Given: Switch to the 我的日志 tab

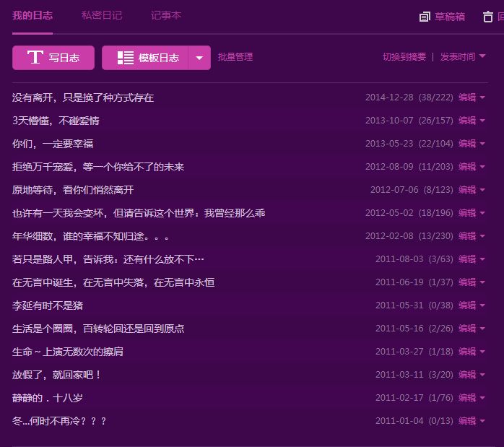Looking at the screenshot, I should point(32,15).
